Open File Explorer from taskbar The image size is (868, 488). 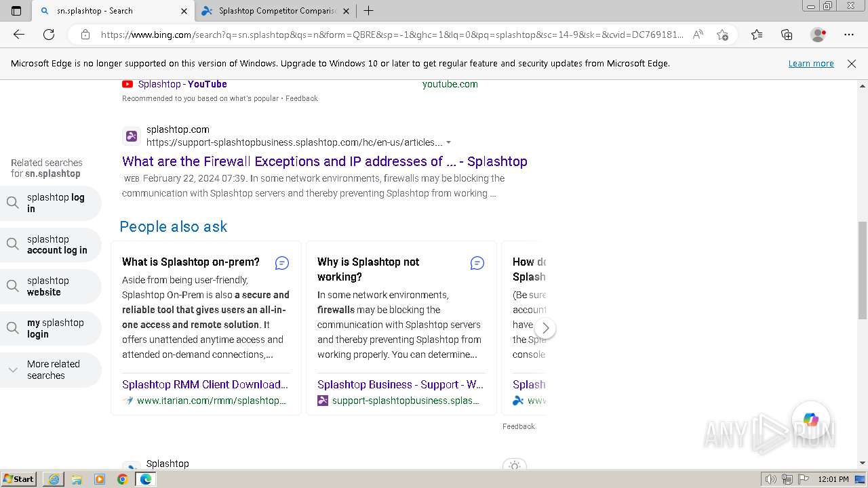click(x=77, y=479)
